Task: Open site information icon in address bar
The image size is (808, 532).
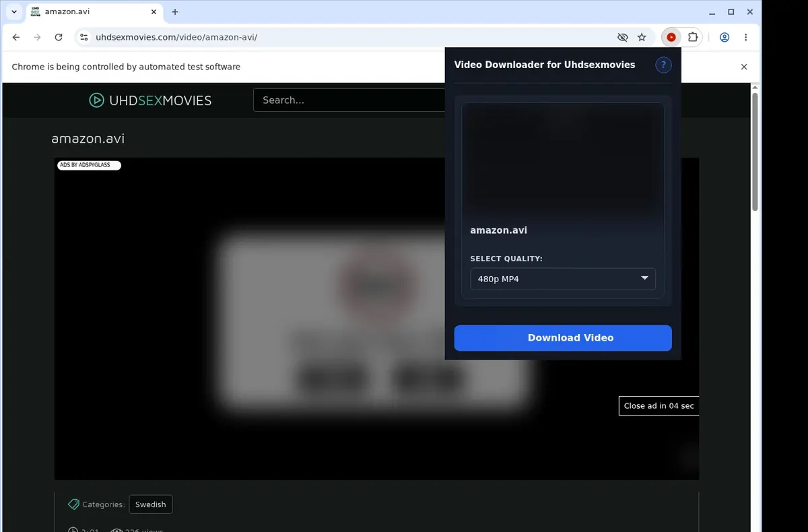Action: click(83, 38)
